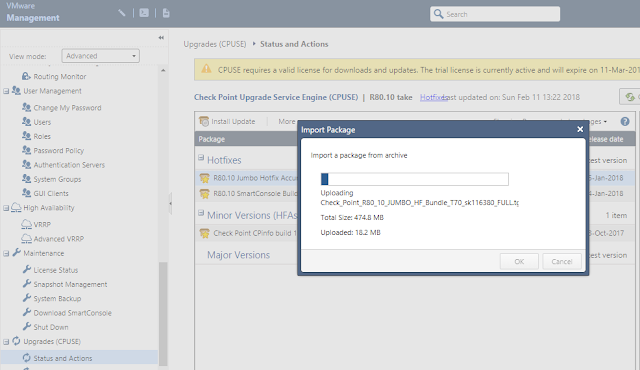Click the wrench configuration icon in header
This screenshot has width=640, height=370.
[122, 13]
